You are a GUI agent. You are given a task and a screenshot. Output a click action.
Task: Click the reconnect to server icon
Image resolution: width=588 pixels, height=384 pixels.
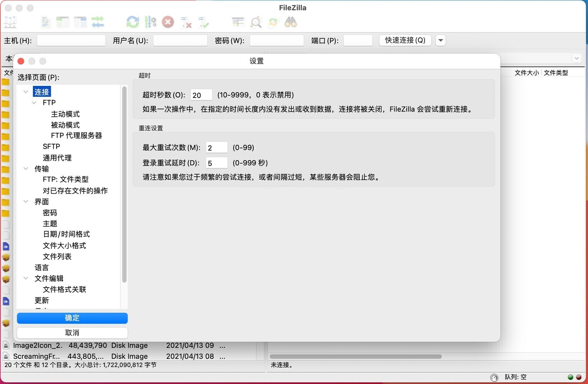pyautogui.click(x=203, y=23)
